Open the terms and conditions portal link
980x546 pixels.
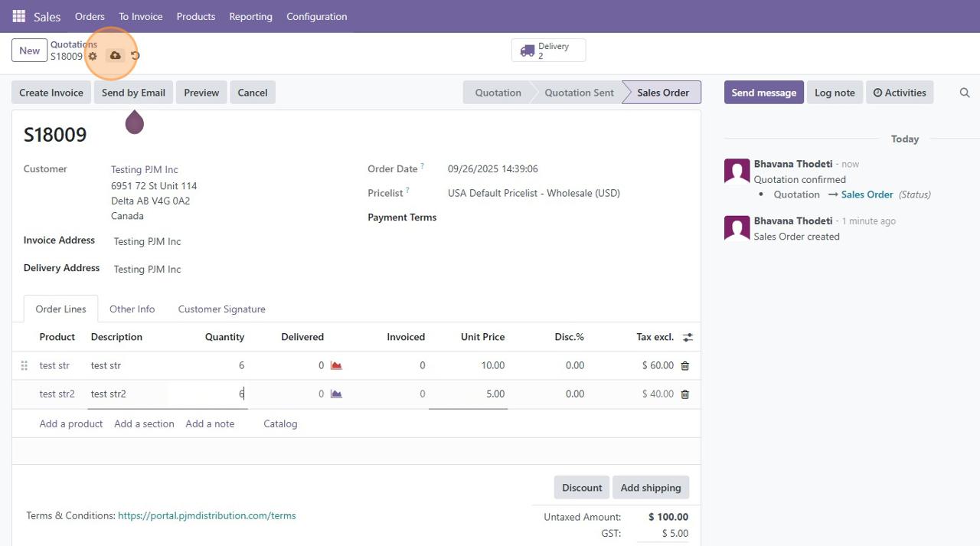[x=207, y=516]
